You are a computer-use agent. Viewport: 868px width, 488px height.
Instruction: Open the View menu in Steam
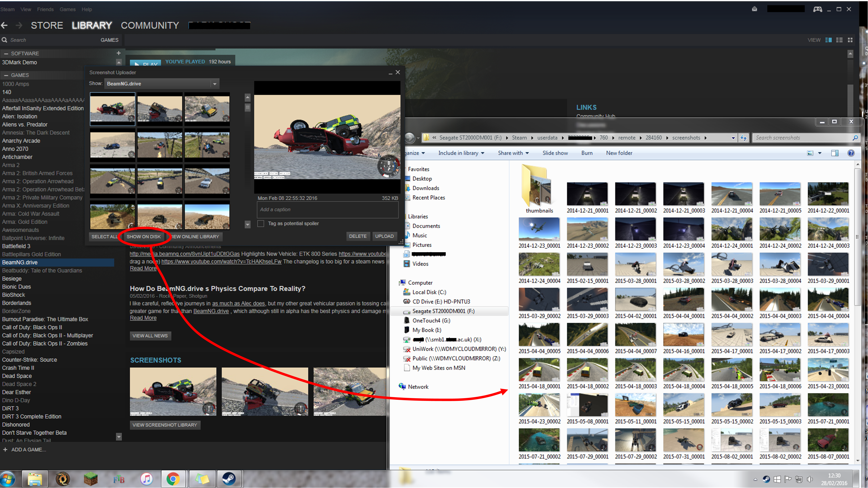point(26,9)
